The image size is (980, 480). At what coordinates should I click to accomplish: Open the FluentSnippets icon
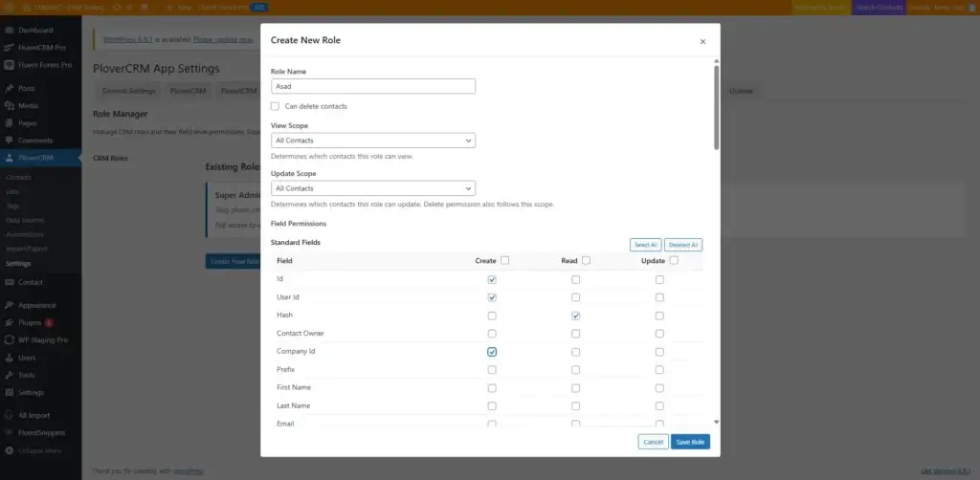coord(9,432)
